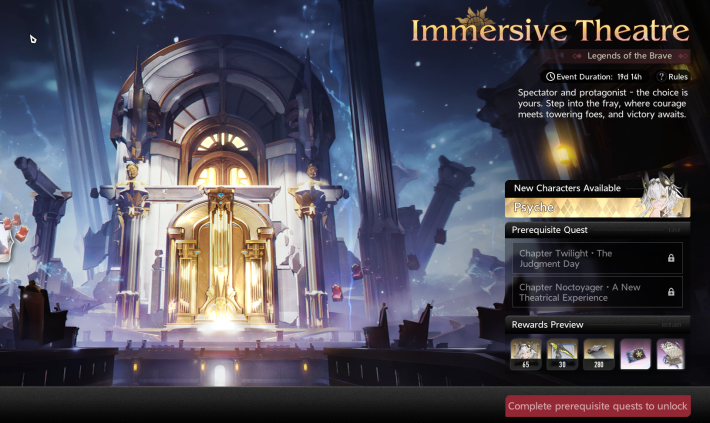Open Chapter Noctoyager A New Theatrical Experience quest
The image size is (710, 423).
coord(597,292)
